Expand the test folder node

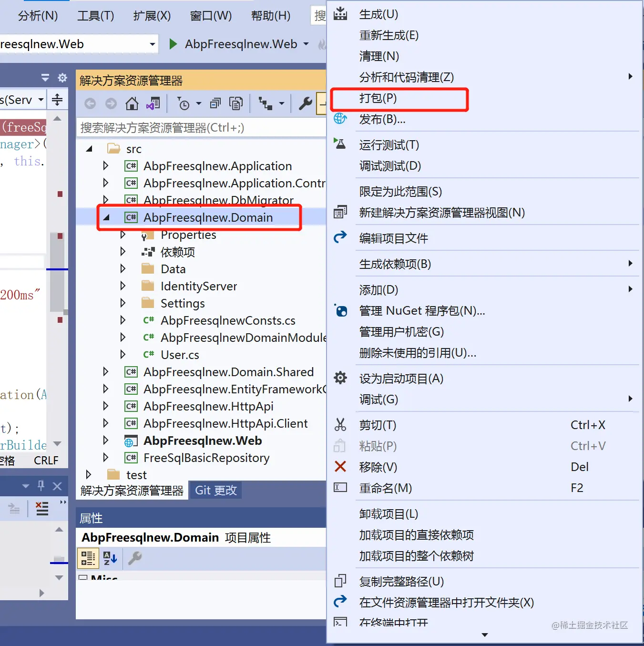coord(89,474)
